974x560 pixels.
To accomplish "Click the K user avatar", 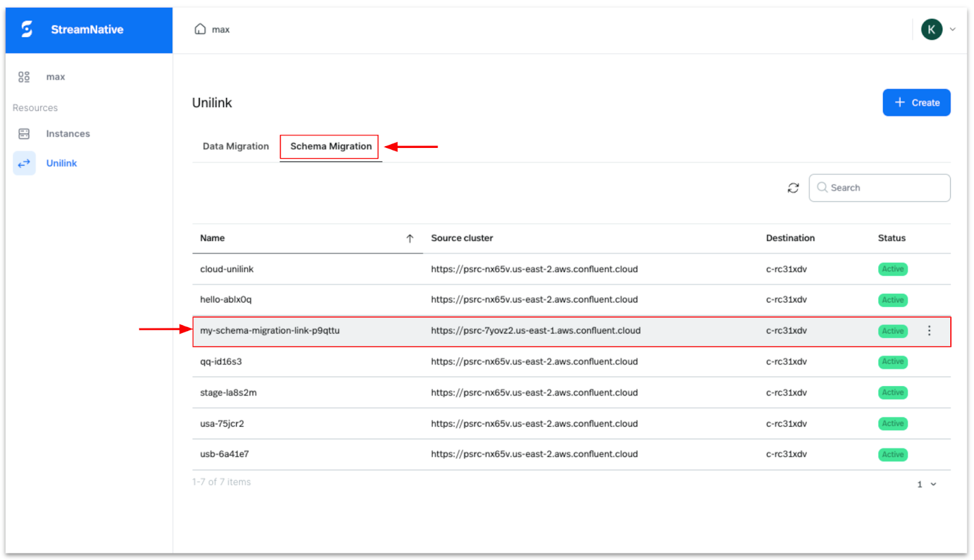I will pyautogui.click(x=931, y=29).
